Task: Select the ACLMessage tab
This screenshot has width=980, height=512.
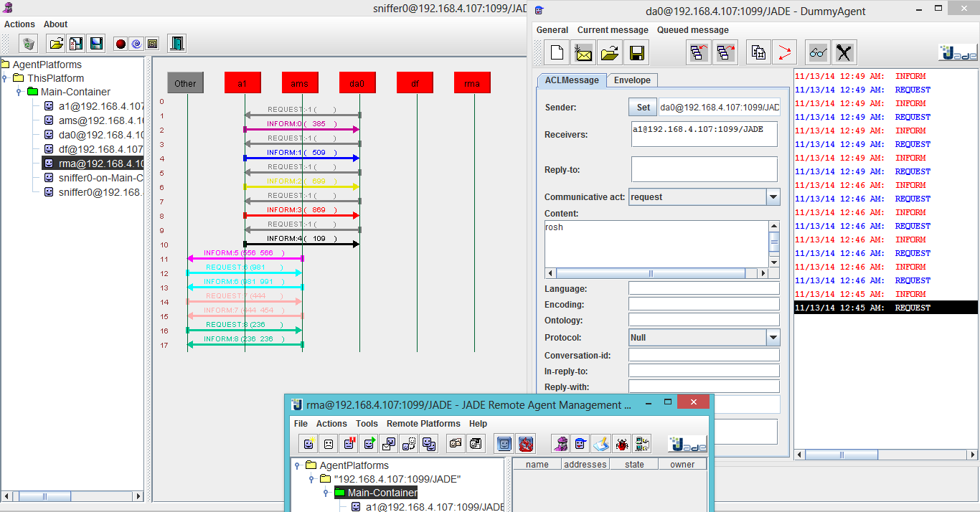Action: 572,80
